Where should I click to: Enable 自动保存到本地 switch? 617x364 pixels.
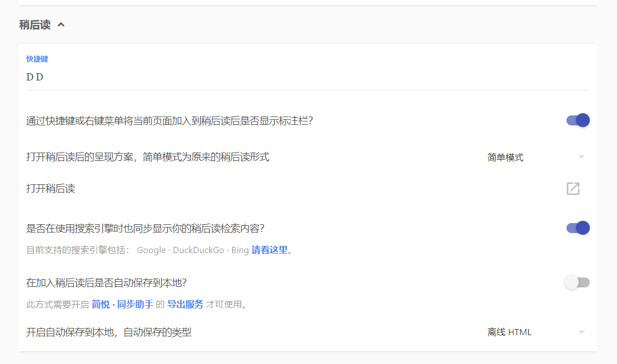tap(577, 282)
